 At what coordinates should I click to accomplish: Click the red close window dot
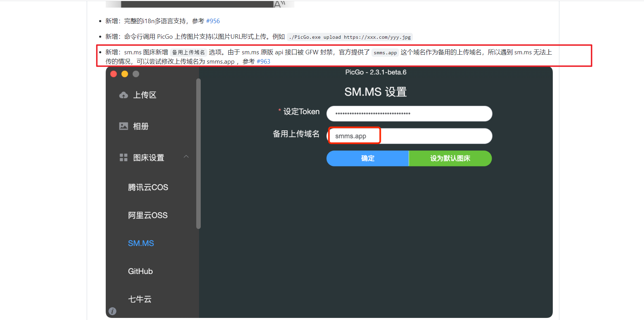coord(113,74)
